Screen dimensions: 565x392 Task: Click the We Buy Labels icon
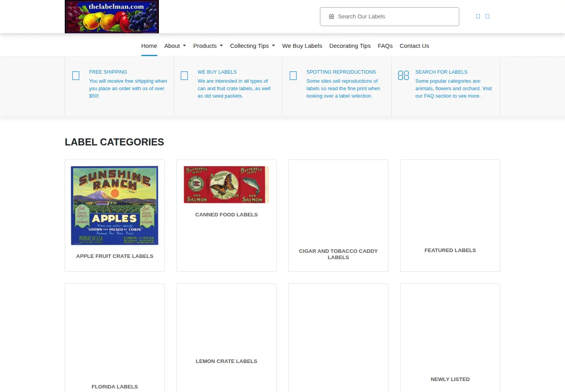(x=184, y=76)
